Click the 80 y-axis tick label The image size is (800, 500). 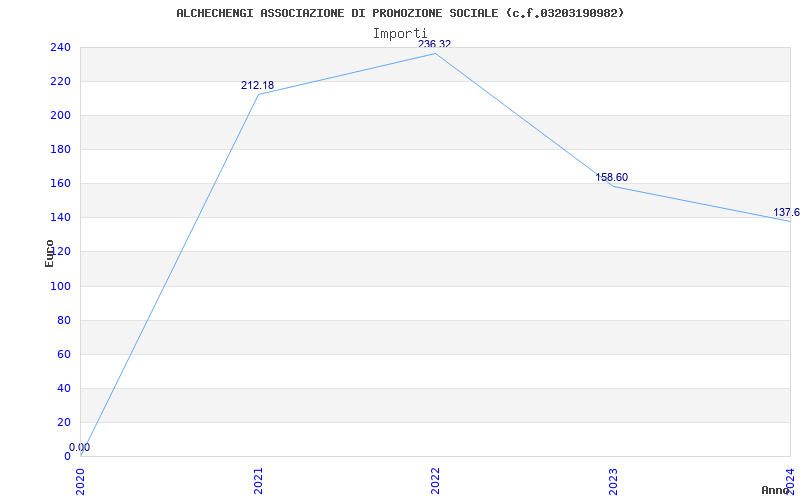pos(63,320)
